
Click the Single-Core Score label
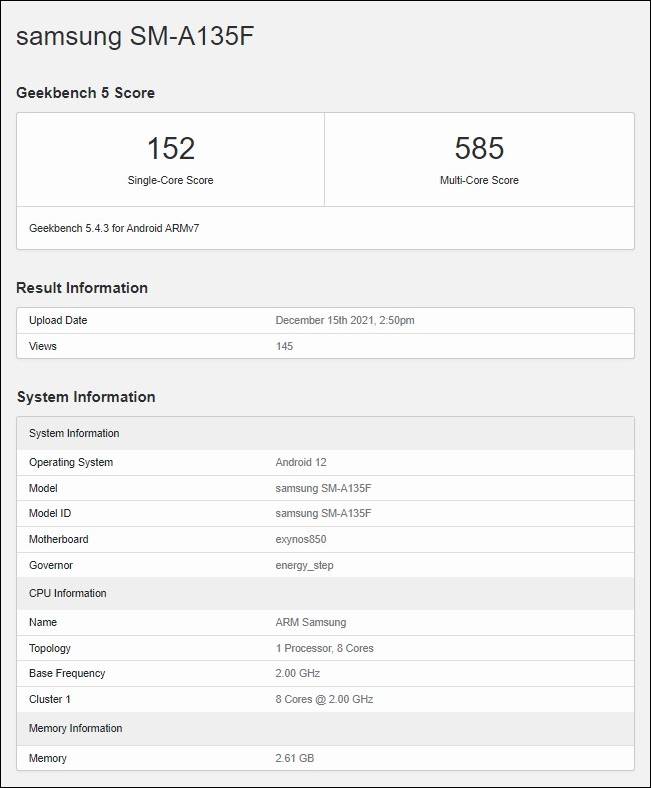pos(170,181)
